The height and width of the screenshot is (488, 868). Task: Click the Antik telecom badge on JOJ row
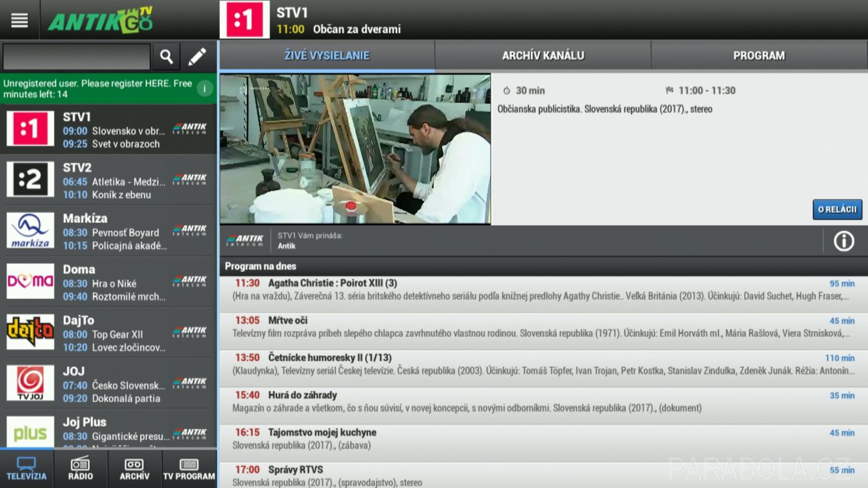pos(190,383)
